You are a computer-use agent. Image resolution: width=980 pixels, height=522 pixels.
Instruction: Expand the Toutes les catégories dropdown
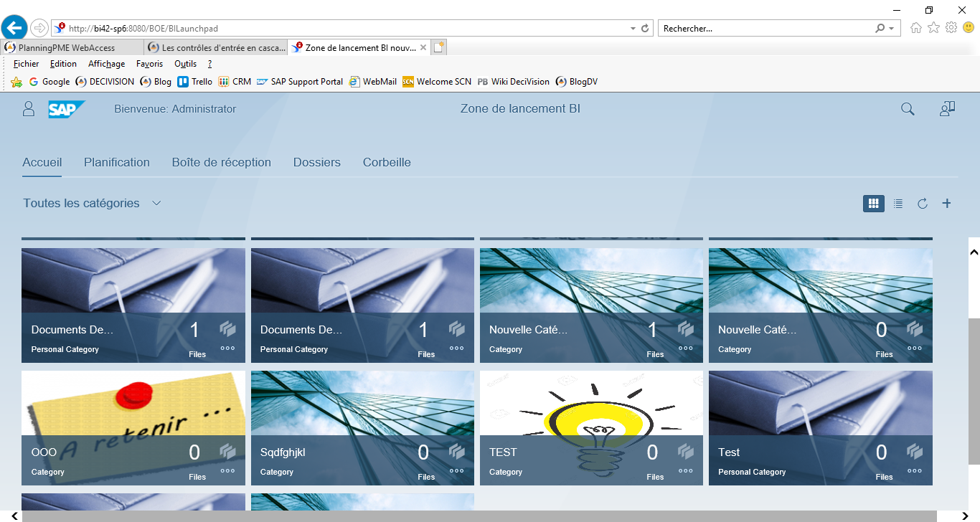point(156,203)
